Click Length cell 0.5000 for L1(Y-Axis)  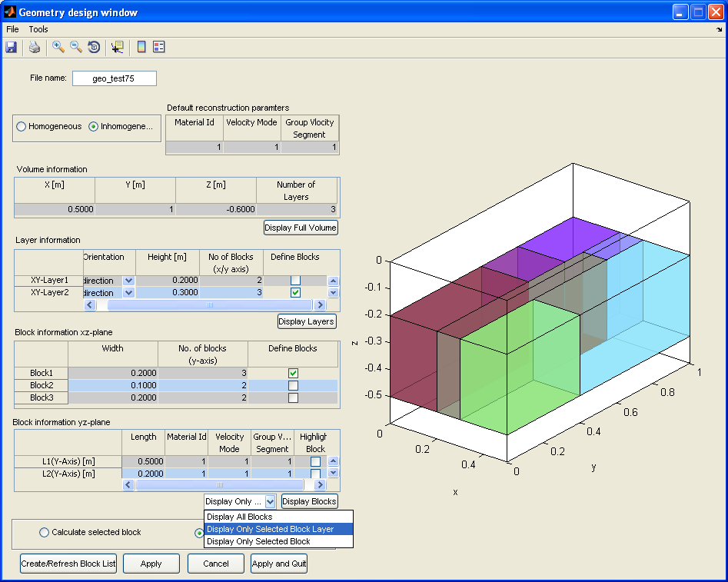point(144,461)
